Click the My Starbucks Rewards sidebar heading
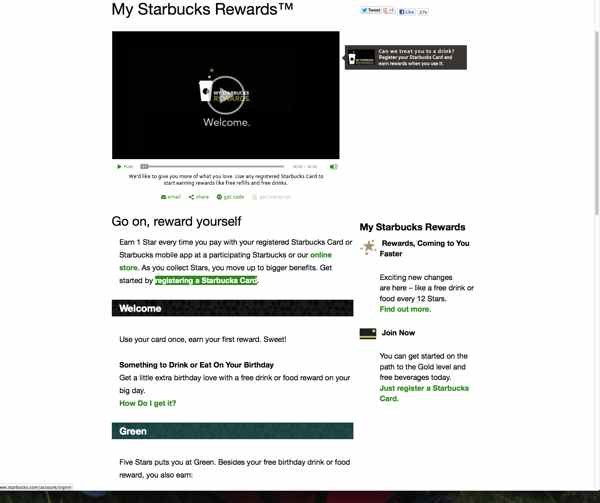This screenshot has height=503, width=600. 412,227
